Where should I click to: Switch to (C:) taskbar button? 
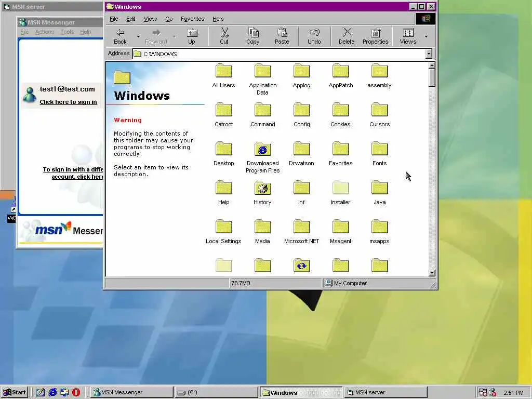click(x=216, y=392)
